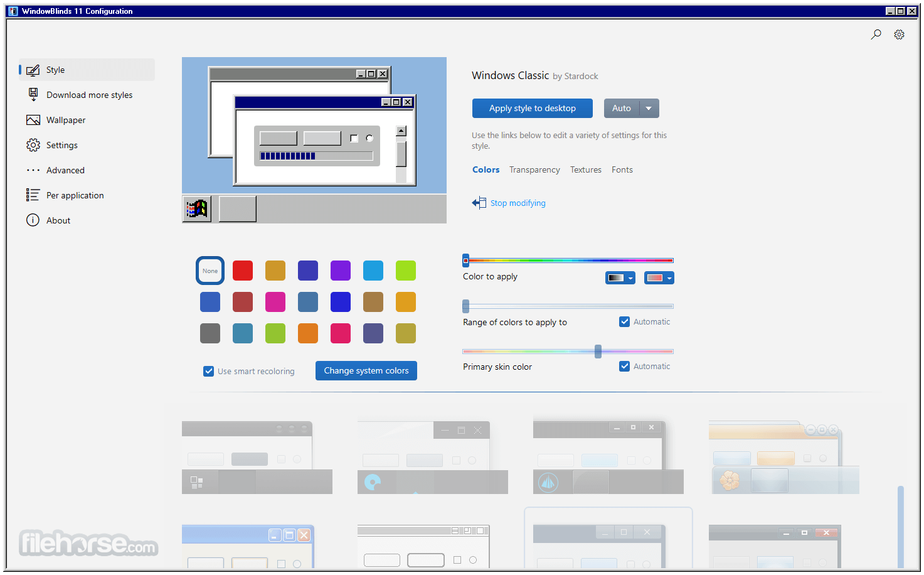Click the Style sidebar icon
Image resolution: width=924 pixels, height=575 pixels.
(x=33, y=70)
